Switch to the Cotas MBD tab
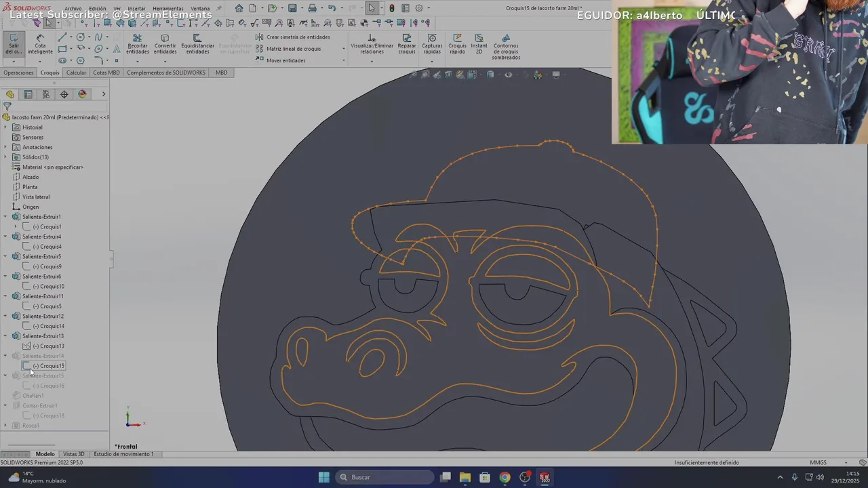Viewport: 868px width, 488px height. click(x=106, y=73)
